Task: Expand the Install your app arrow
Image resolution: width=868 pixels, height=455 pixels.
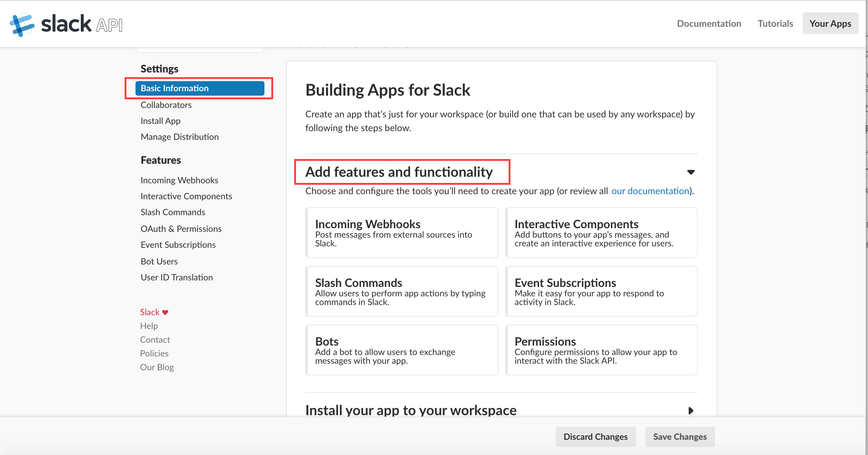Action: click(690, 410)
